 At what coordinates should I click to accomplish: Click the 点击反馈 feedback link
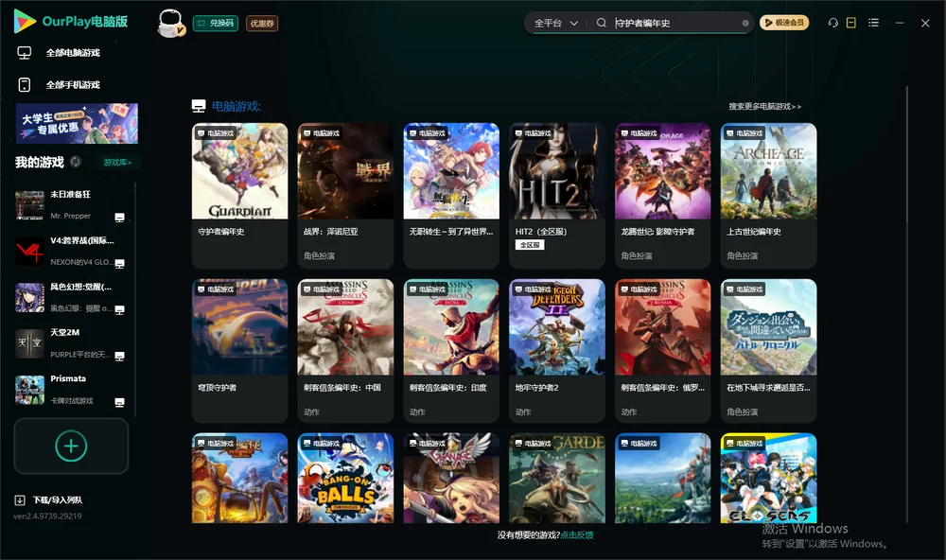point(577,534)
